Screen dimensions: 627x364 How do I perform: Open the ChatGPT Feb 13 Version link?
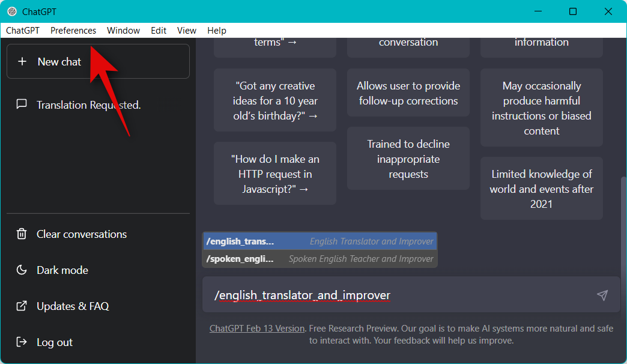[257, 329]
